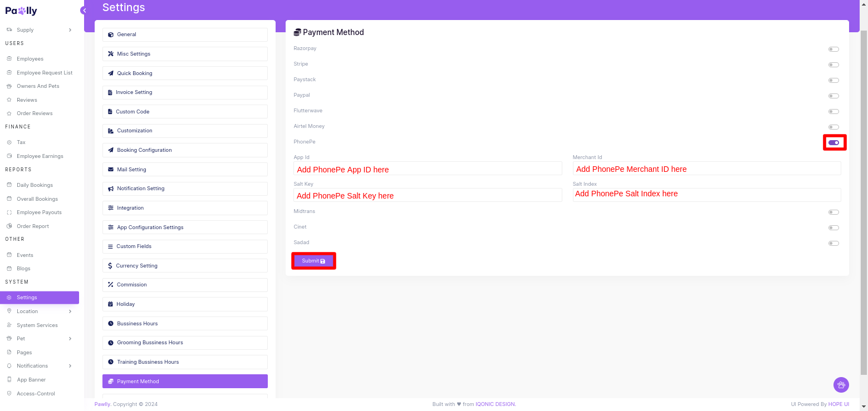Click the Misc Settings tools icon
The height and width of the screenshot is (411, 868).
(x=111, y=54)
